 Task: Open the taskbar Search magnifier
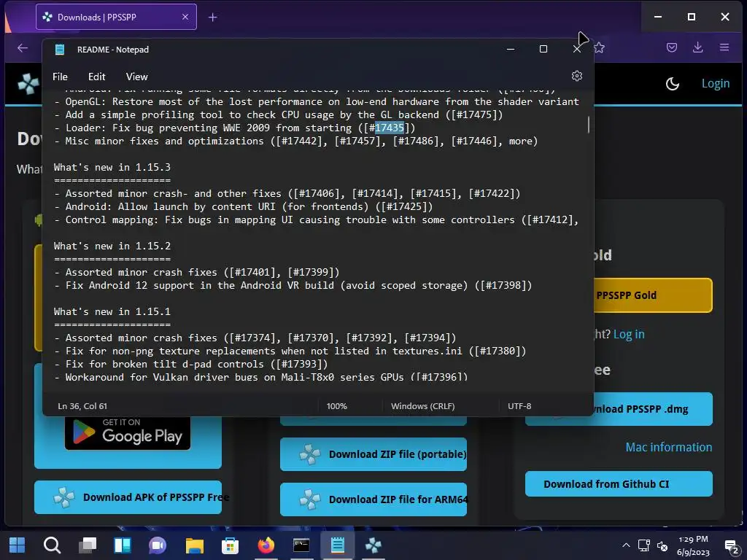point(52,545)
